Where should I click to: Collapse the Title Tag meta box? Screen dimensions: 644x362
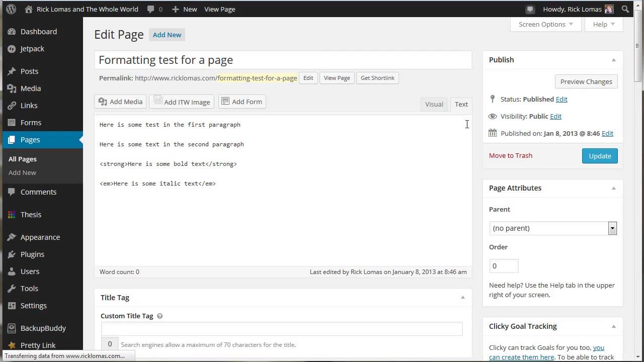462,298
